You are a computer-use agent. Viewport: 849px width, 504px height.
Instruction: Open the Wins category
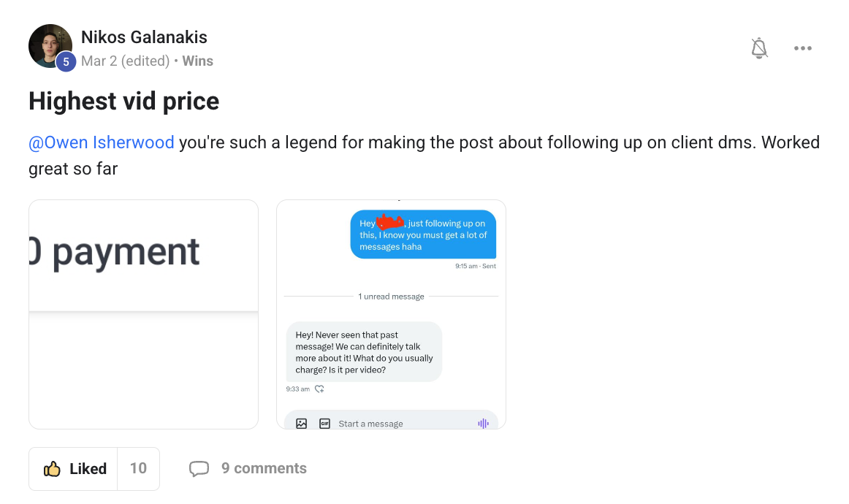point(197,61)
